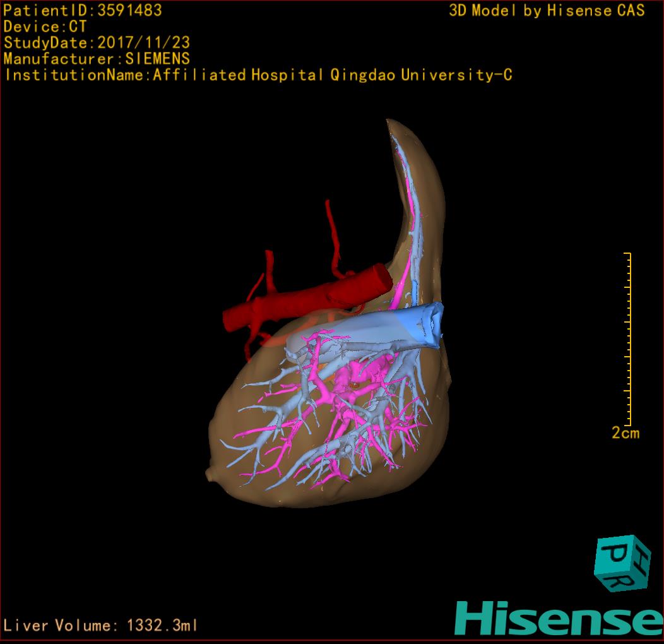Click the small bump on liver's left edge
This screenshot has width=664, height=644.
(211, 474)
